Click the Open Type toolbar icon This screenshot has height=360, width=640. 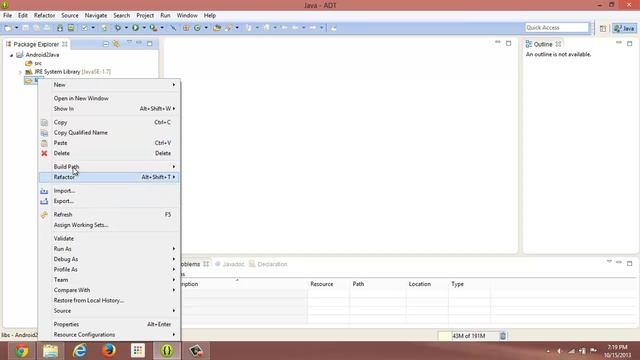point(217,28)
